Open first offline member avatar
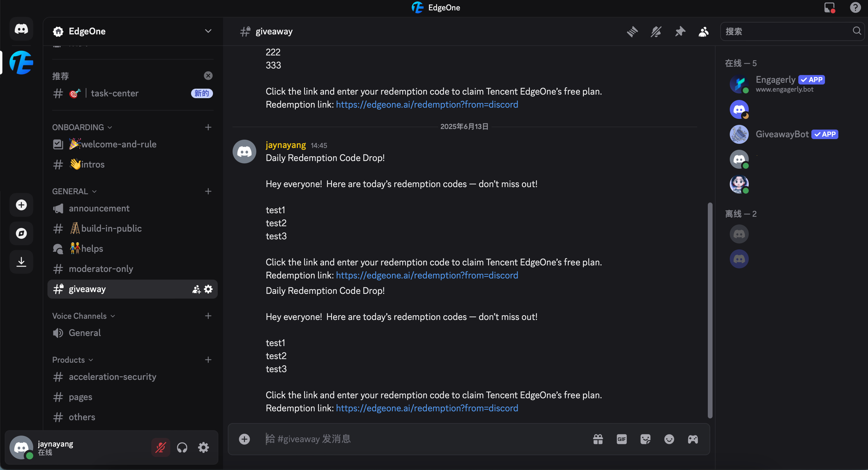This screenshot has width=868, height=470. pos(739,234)
